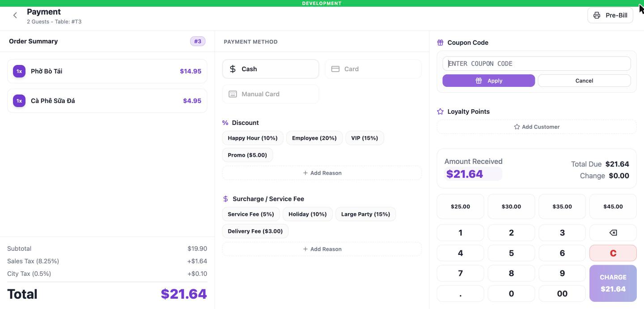This screenshot has height=309, width=644.
Task: Tap keypad number 9
Action: (562, 273)
